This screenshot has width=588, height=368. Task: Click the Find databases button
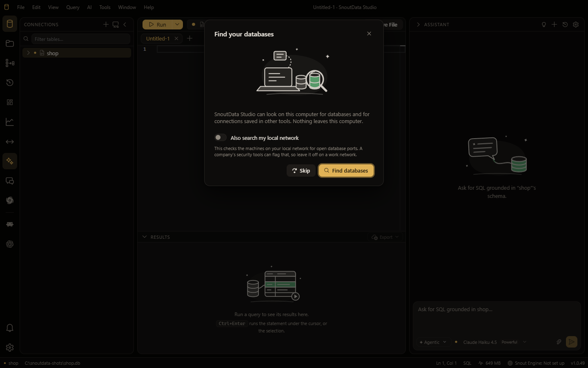346,171
